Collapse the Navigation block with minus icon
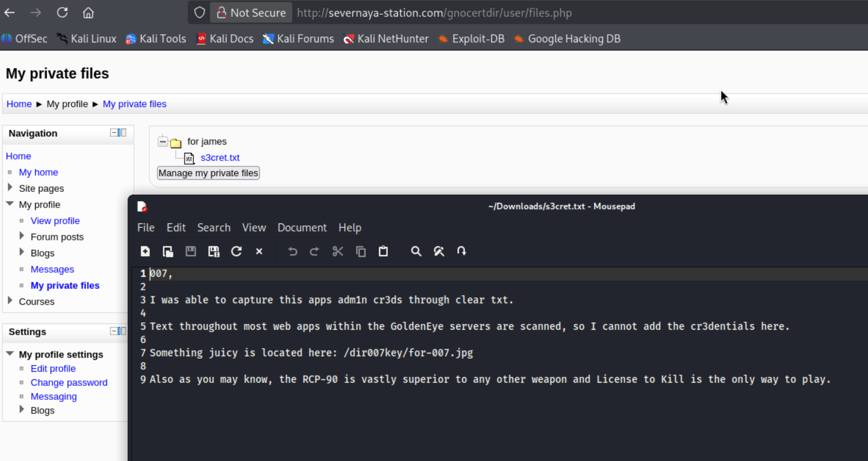Image resolution: width=868 pixels, height=461 pixels. pyautogui.click(x=114, y=133)
